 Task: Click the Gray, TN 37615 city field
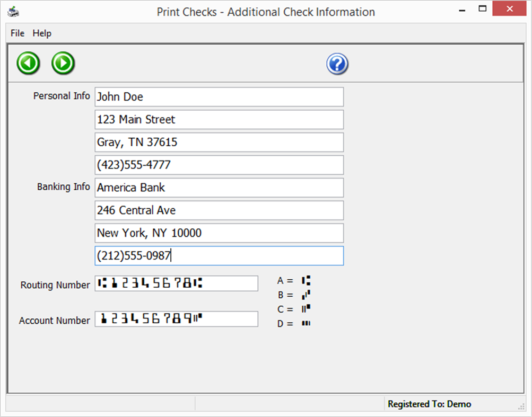coord(219,142)
